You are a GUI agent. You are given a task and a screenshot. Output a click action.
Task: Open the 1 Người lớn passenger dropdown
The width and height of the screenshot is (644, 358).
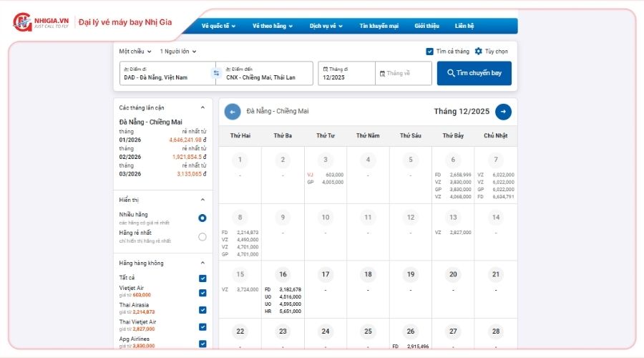(178, 52)
